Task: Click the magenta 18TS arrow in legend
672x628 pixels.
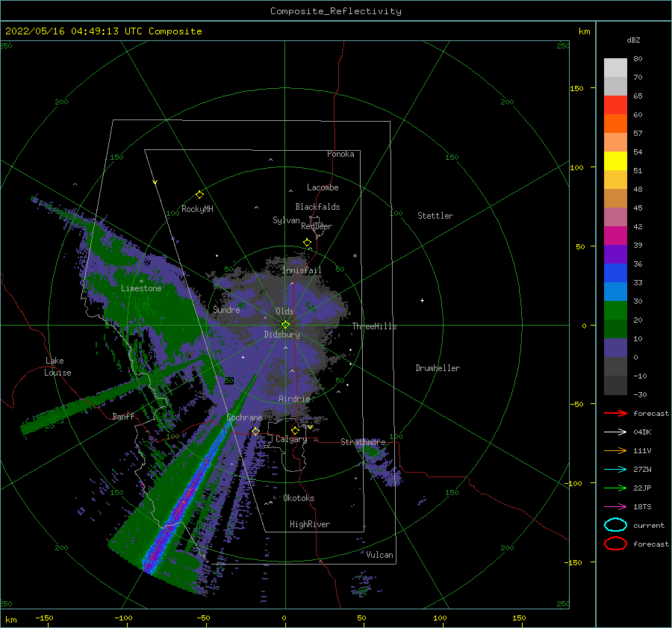Action: [615, 507]
